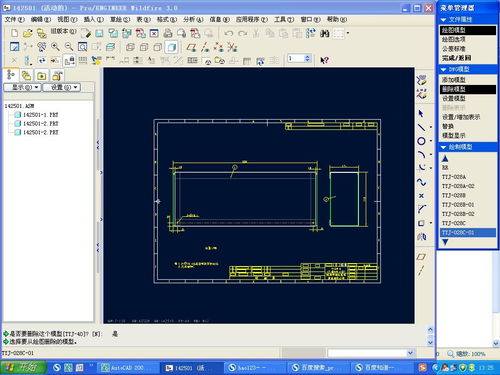Click the Zoom In magnifier icon
The image size is (500, 375).
coord(55,47)
